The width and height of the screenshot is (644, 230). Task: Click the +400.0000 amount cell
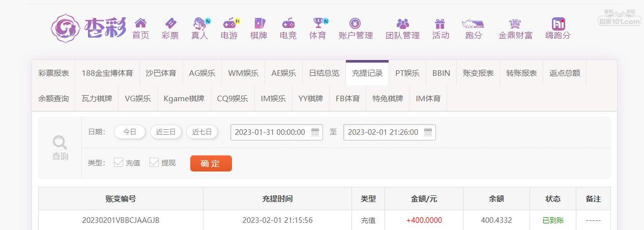tap(424, 220)
